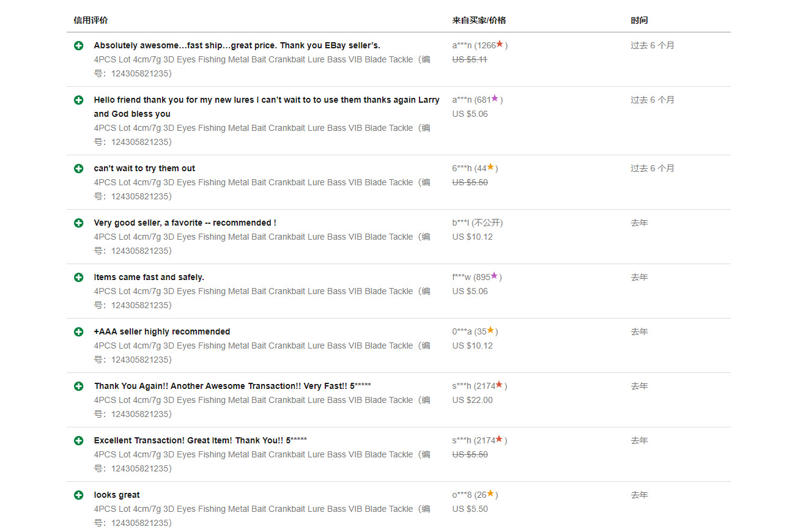This screenshot has width=795, height=532.
Task: Click the positive feedback icon for "+AAA seller highly recommended"
Action: 78,332
